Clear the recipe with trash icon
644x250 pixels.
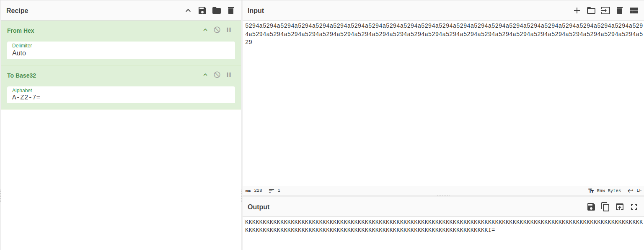pyautogui.click(x=230, y=10)
